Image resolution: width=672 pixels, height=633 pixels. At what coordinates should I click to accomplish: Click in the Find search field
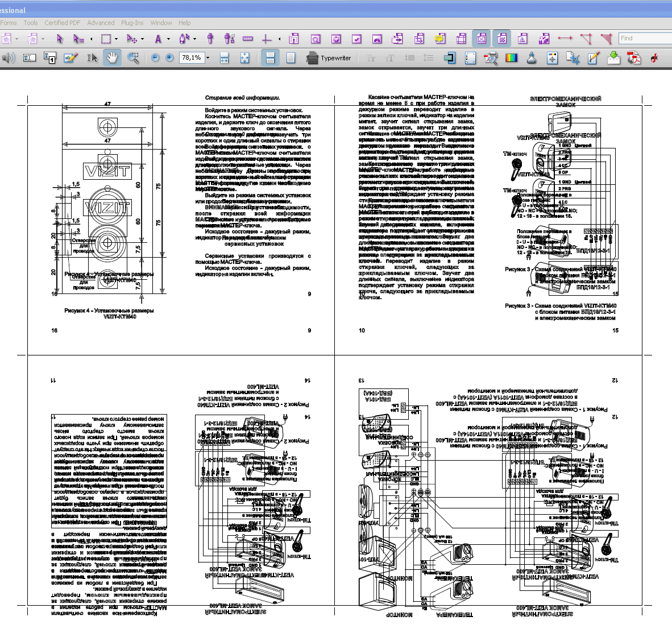[x=645, y=38]
